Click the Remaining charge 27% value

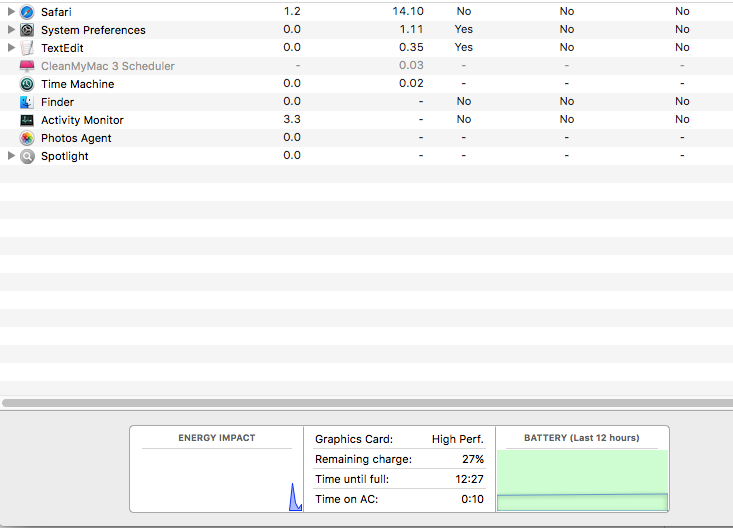pos(473,459)
